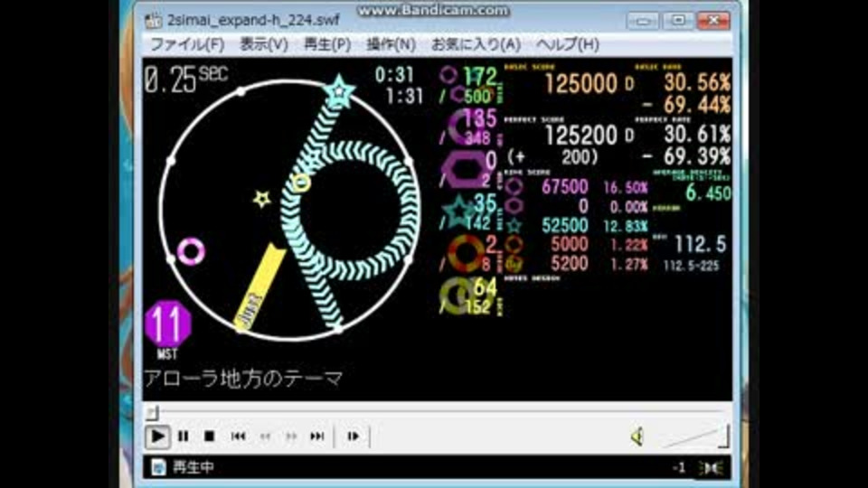Click the Play button in the player controls
Screen dimensions: 868x488
[157, 436]
